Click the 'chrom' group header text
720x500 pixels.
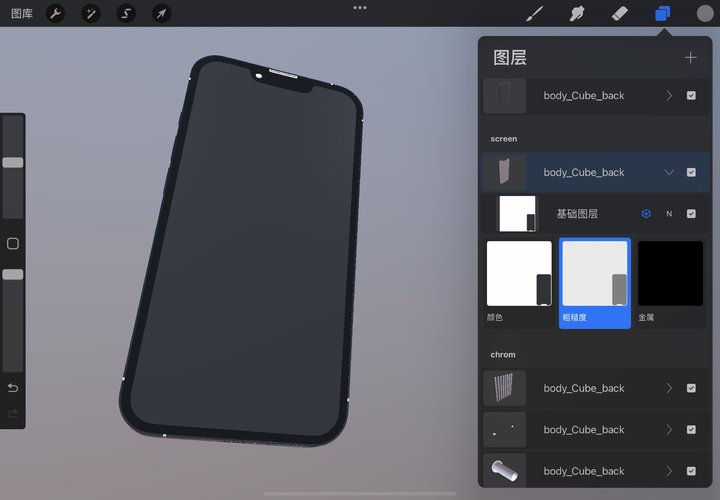coord(503,354)
